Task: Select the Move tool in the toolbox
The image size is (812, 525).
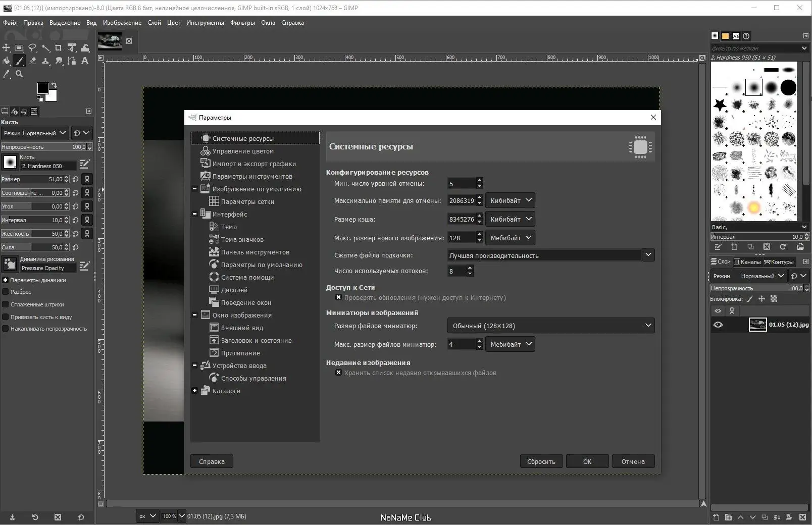Action: point(7,47)
